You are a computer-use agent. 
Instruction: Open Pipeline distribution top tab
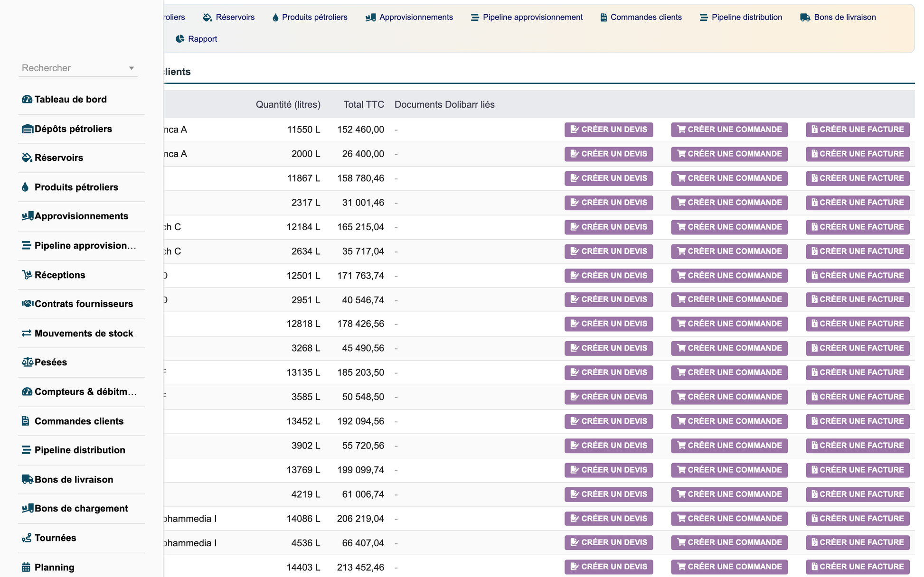(741, 18)
